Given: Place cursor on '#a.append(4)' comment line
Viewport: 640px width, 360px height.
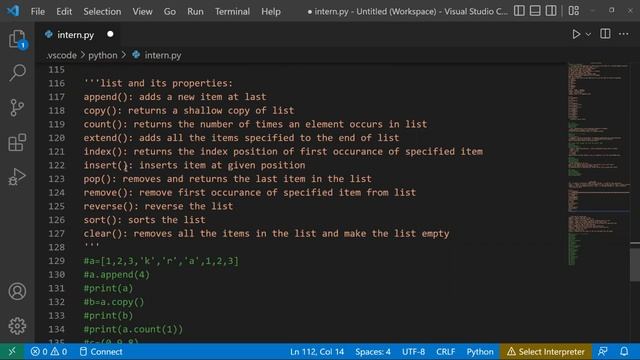Looking at the screenshot, I should pyautogui.click(x=117, y=275).
